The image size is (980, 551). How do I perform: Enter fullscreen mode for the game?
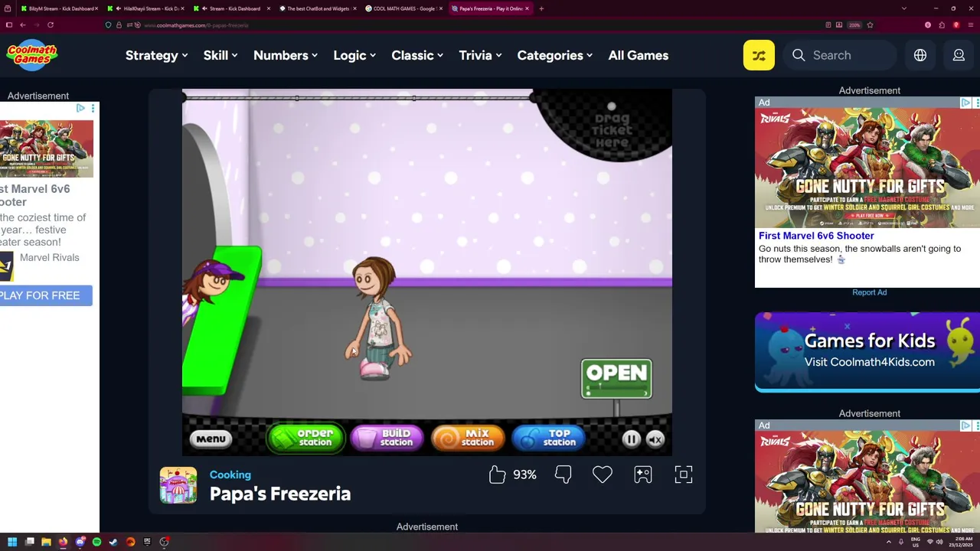684,474
